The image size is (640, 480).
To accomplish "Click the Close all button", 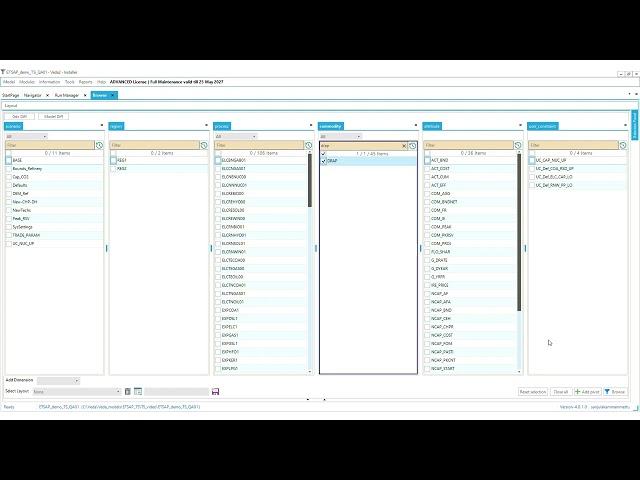I will tap(561, 392).
